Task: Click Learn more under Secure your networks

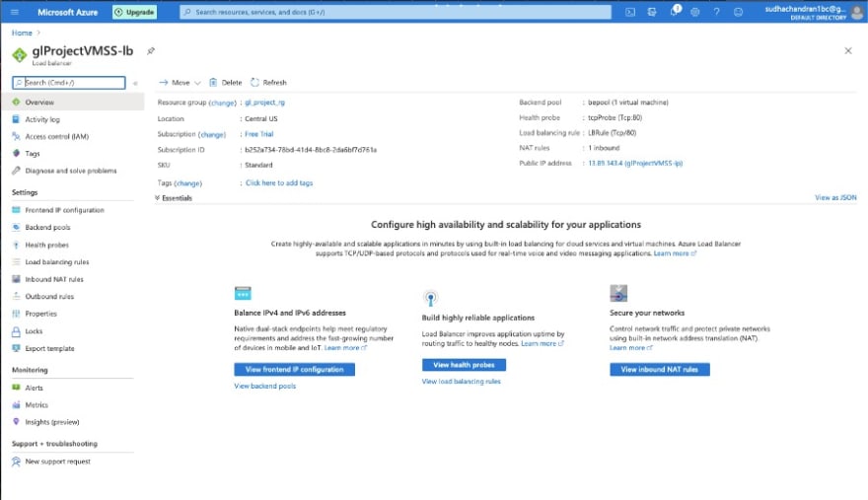Action: (631, 348)
